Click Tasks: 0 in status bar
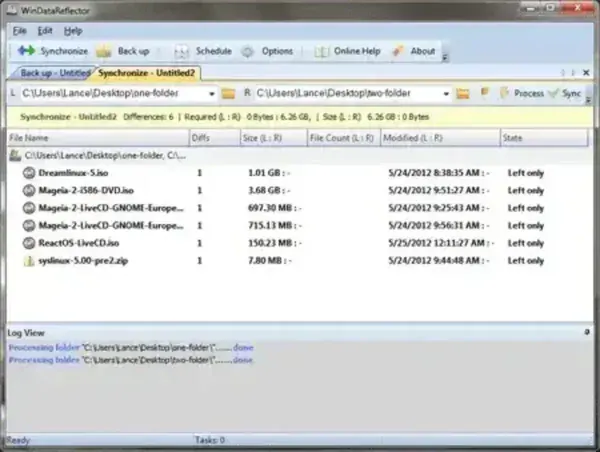Viewport: 600px width, 452px height. click(x=210, y=440)
